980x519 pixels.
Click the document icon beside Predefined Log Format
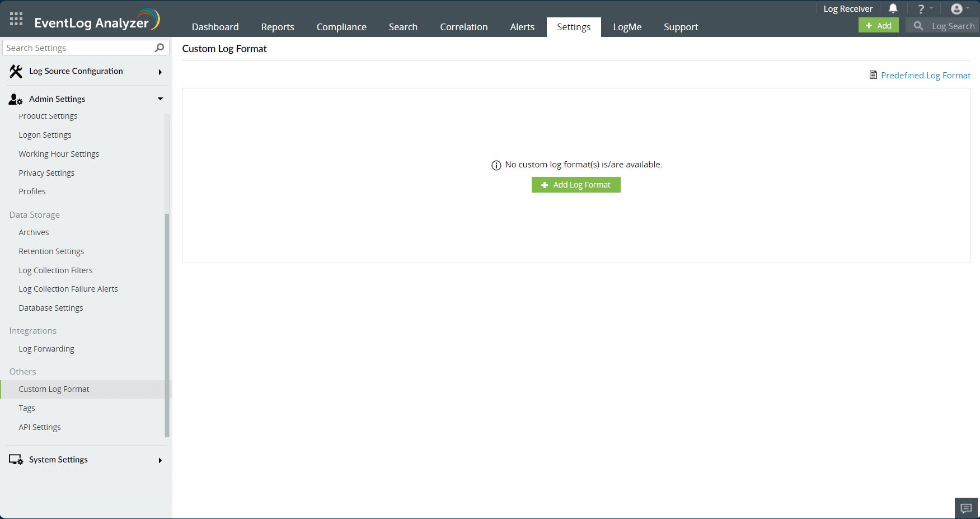873,74
